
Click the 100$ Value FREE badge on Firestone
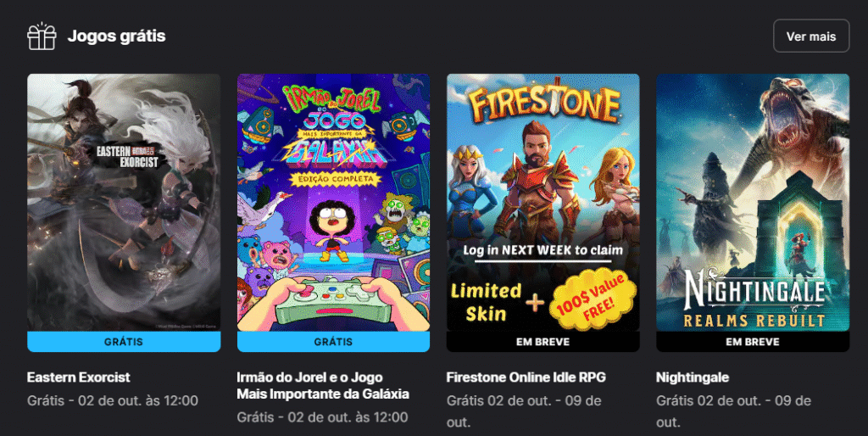593,298
